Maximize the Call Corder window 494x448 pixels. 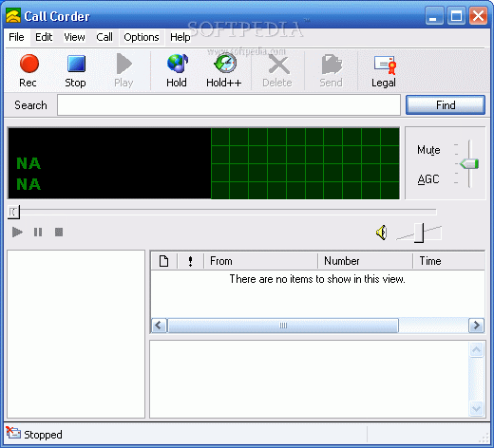[x=456, y=15]
